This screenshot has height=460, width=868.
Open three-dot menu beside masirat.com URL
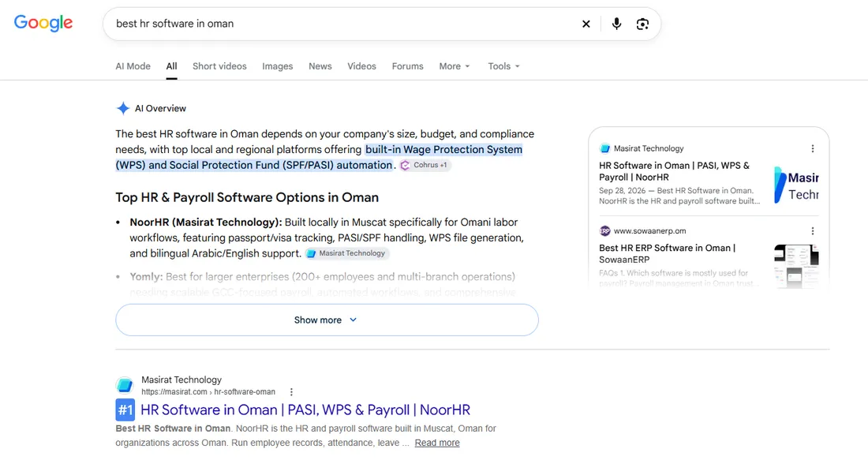(291, 392)
